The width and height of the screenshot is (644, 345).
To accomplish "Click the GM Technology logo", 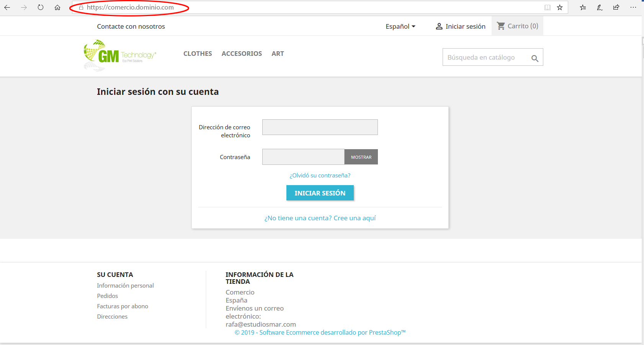I will 119,55.
